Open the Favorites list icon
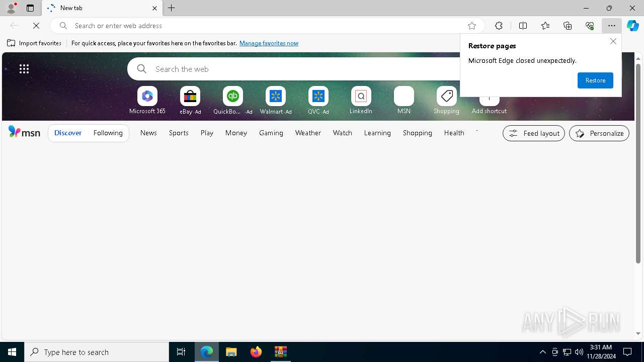Viewport: 644px width, 362px height. tap(545, 26)
